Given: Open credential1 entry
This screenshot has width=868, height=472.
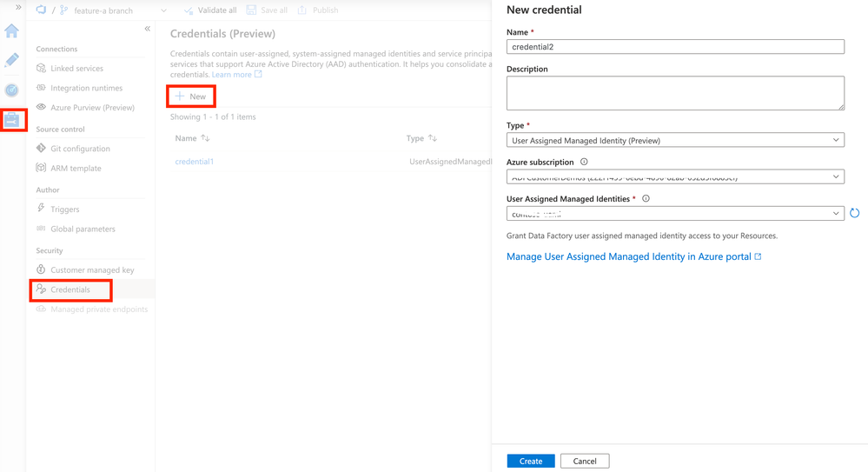Looking at the screenshot, I should pyautogui.click(x=195, y=161).
